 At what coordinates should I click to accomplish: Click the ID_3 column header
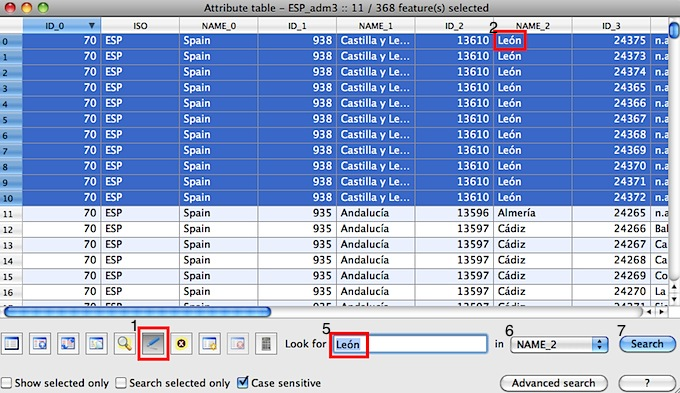point(611,26)
